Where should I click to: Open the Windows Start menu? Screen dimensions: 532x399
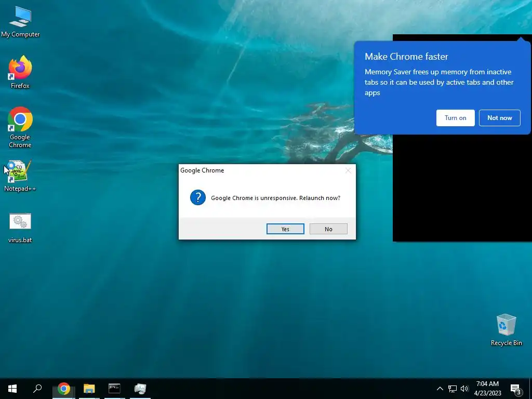pyautogui.click(x=12, y=389)
